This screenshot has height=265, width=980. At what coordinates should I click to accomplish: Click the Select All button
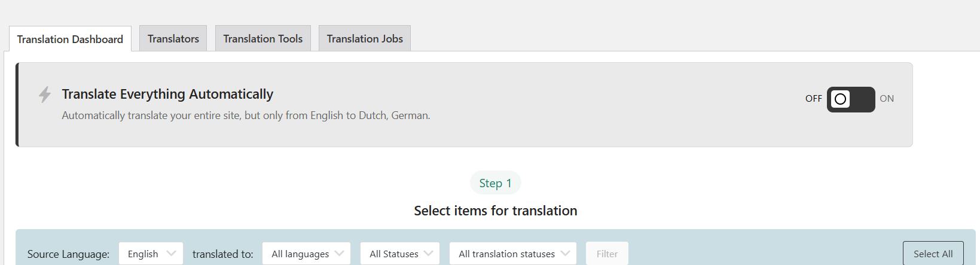(933, 254)
